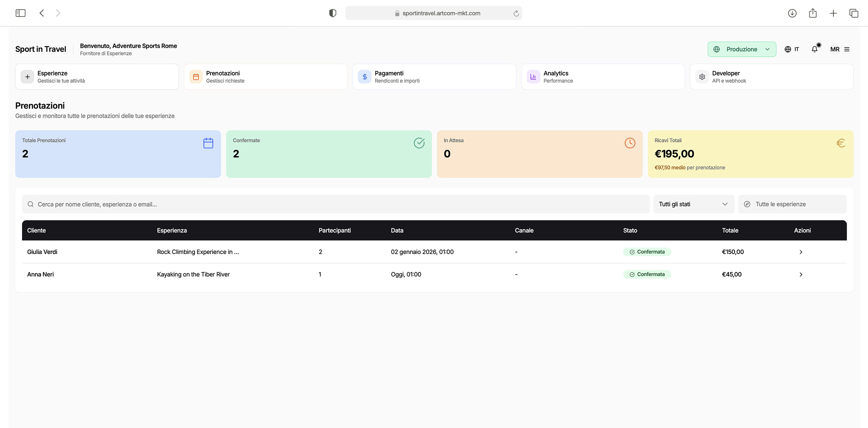Click the browser sidebar toggle icon
The width and height of the screenshot is (868, 428).
[20, 13]
